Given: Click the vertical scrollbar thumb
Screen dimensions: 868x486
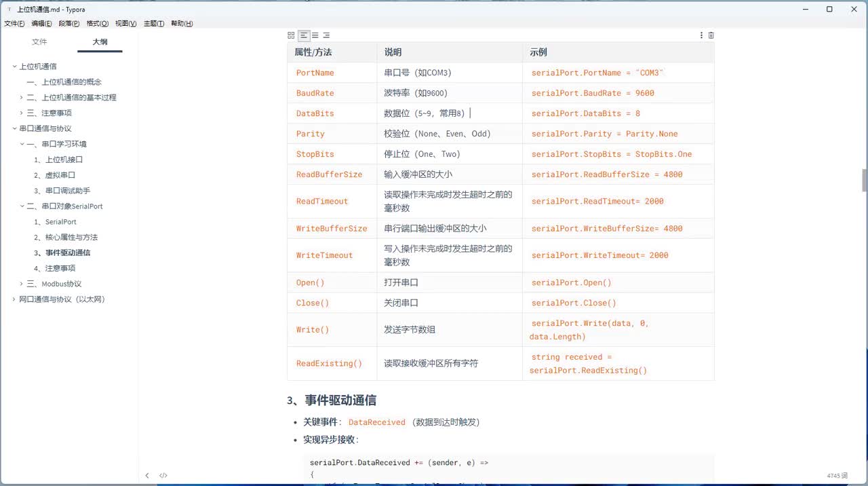Looking at the screenshot, I should click(865, 180).
